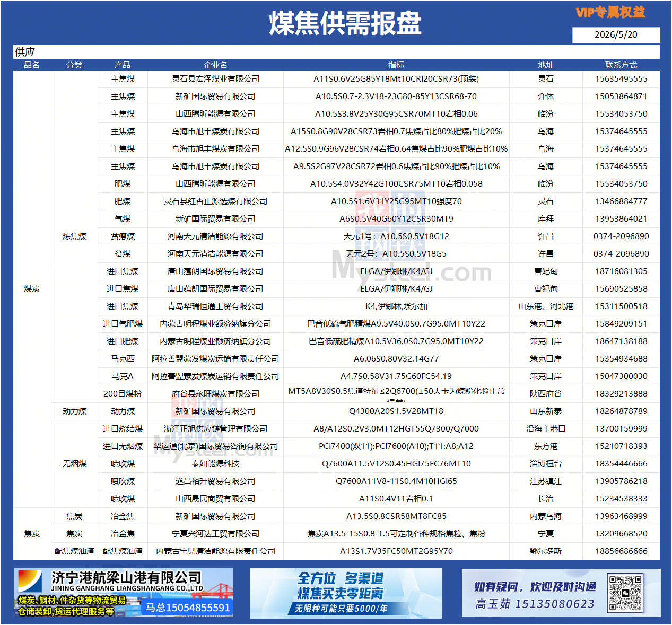
Task: Open the 济宁港航梁山港 advertisement banner
Action: [x=123, y=593]
